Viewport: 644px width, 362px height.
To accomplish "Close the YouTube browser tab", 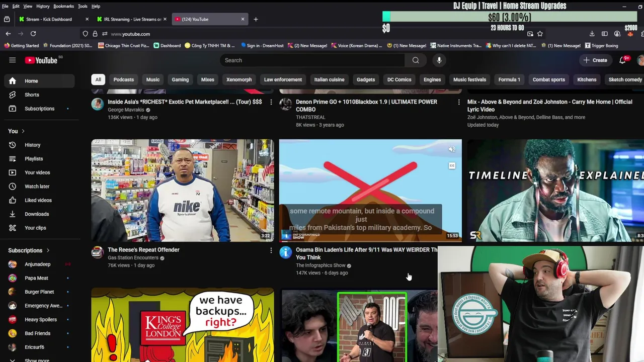I will [243, 19].
